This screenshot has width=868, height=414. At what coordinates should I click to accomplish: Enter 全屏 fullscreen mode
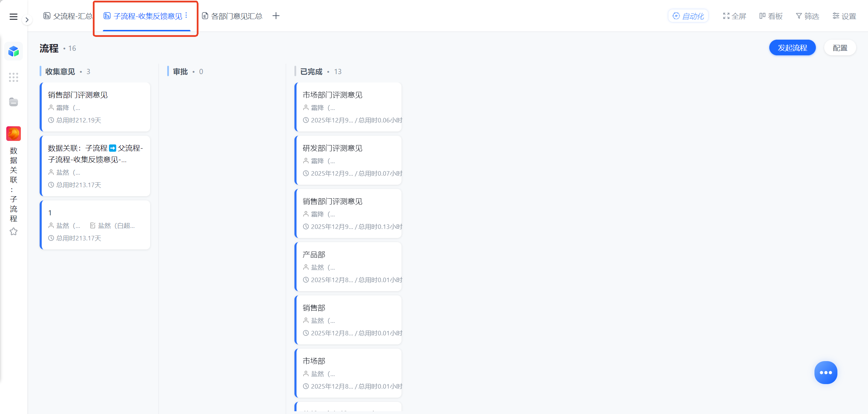click(735, 16)
